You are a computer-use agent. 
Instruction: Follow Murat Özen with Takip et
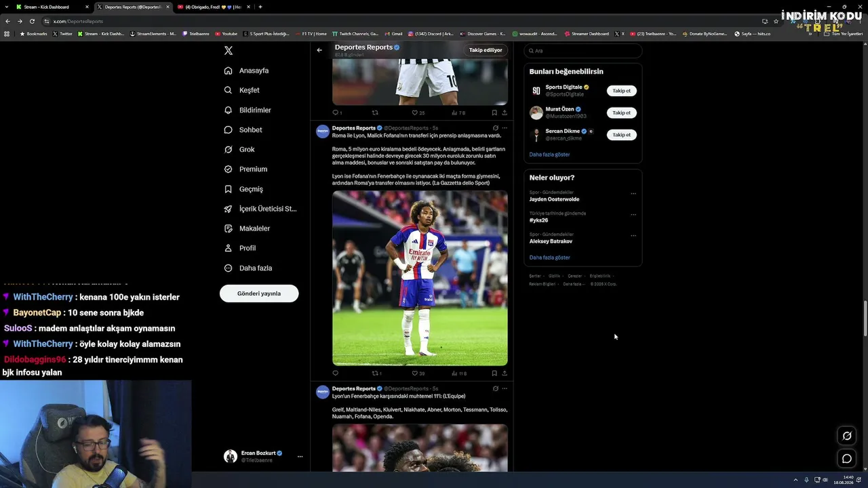pos(621,113)
